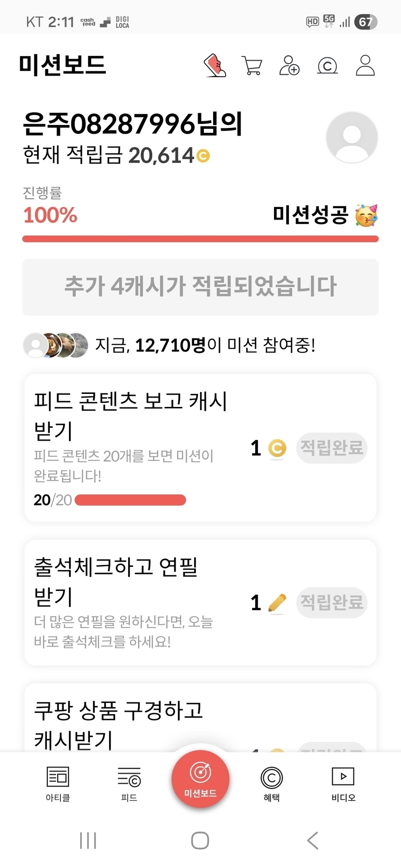Open the cash coin icon in header
The width and height of the screenshot is (401, 868).
click(327, 66)
